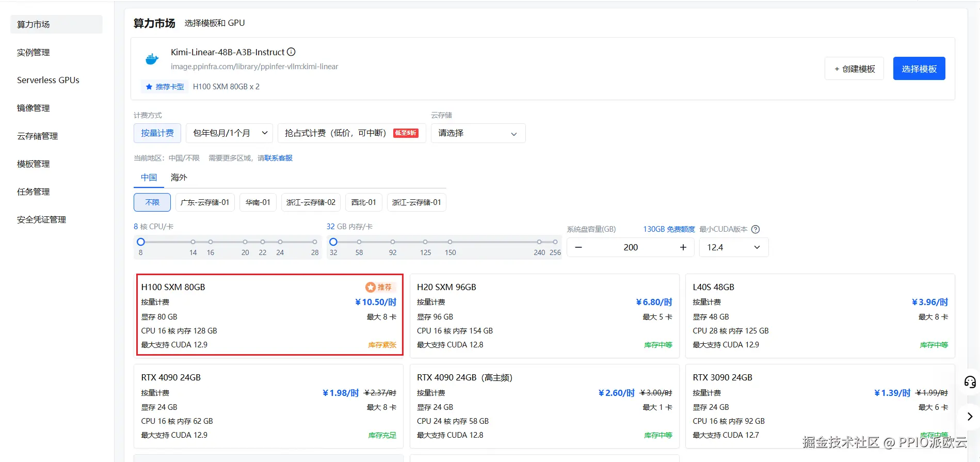The width and height of the screenshot is (980, 462).
Task: Select the RTX 3090 24GB GPU card
Action: click(x=820, y=406)
